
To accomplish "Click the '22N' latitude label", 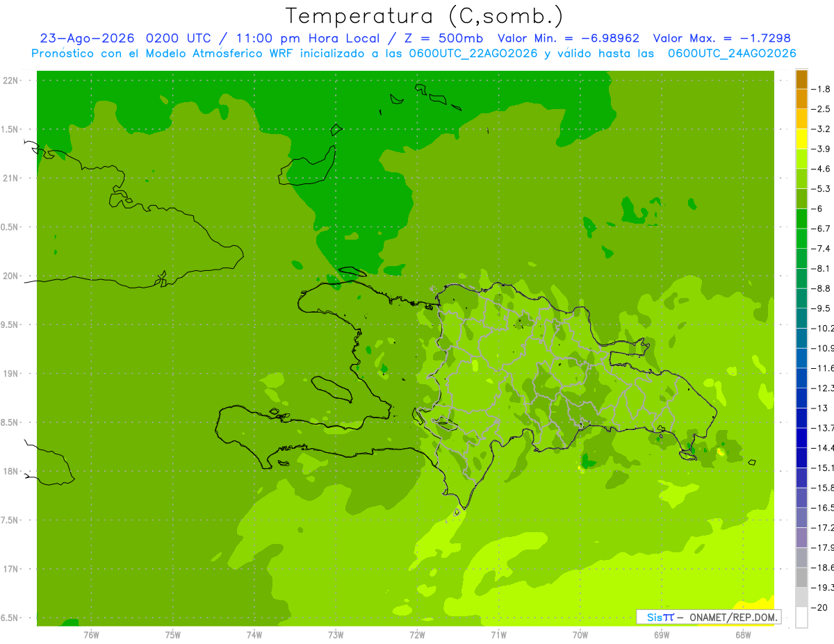I will click(x=10, y=81).
